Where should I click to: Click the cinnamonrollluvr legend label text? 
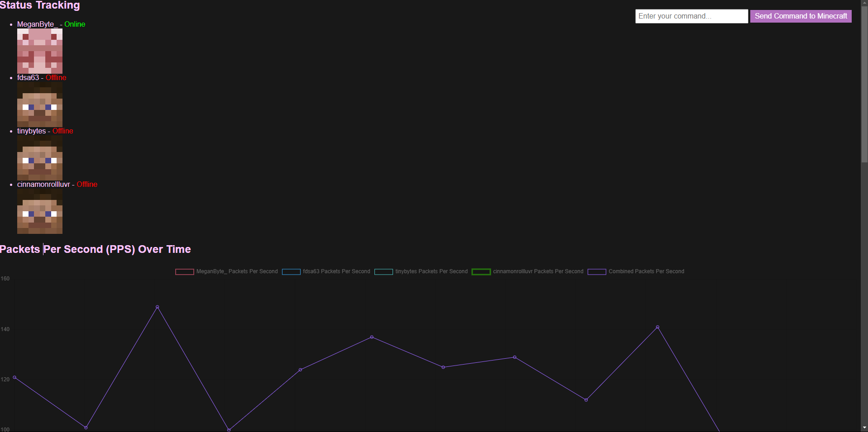[538, 271]
